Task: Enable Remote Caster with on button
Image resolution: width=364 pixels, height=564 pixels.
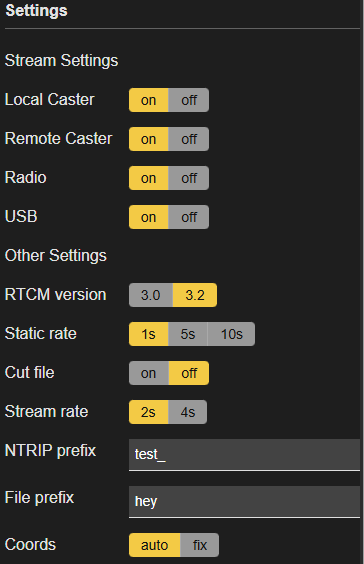Action: (149, 139)
